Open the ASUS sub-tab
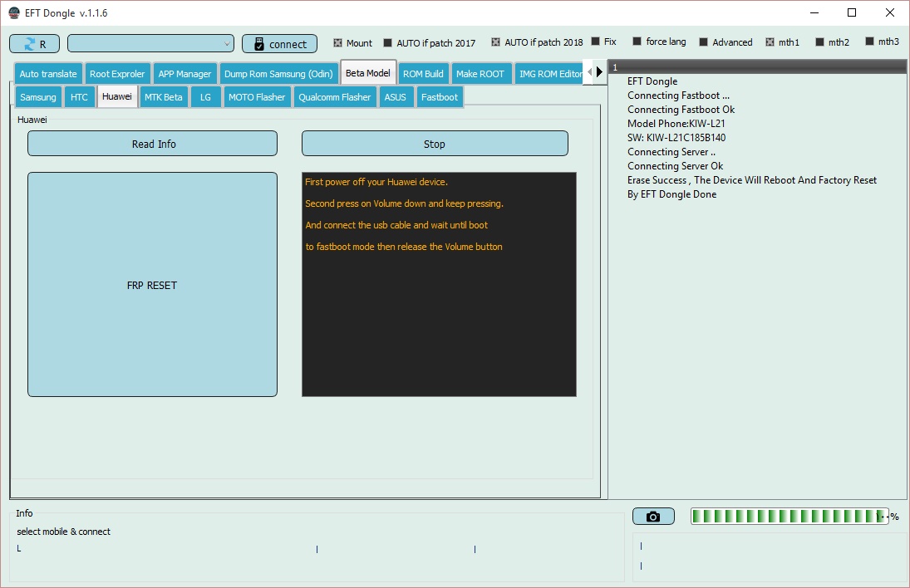 (396, 97)
